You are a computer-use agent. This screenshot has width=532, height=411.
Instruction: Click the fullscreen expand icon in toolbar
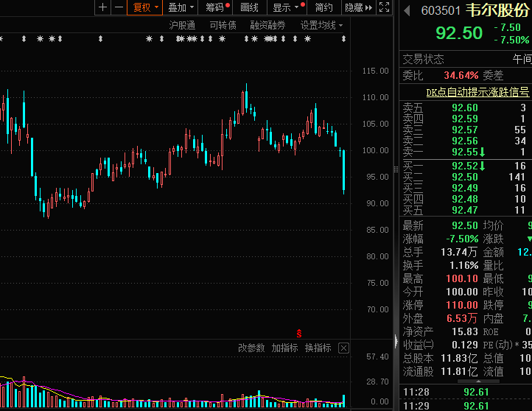click(x=383, y=7)
